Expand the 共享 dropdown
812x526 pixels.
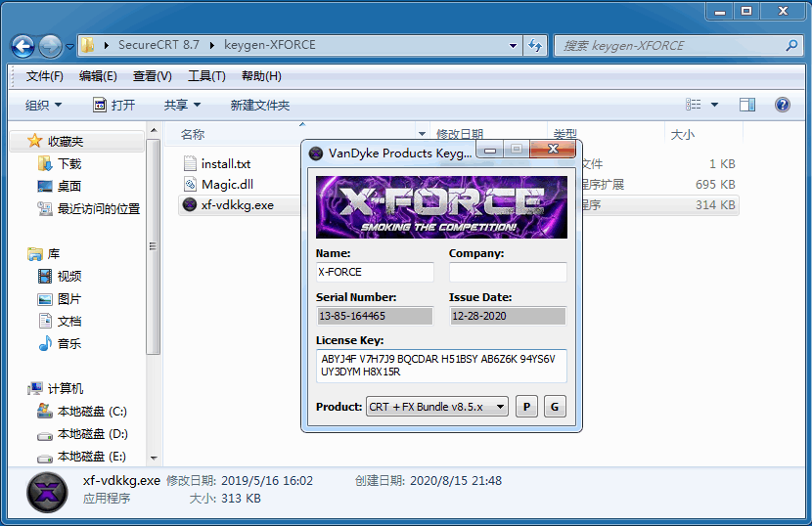pyautogui.click(x=182, y=105)
